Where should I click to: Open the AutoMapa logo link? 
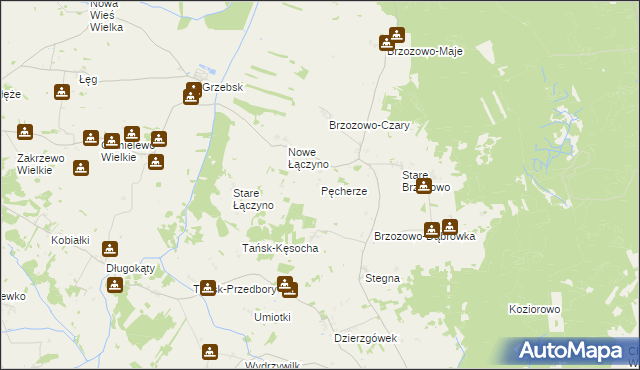[x=571, y=351]
